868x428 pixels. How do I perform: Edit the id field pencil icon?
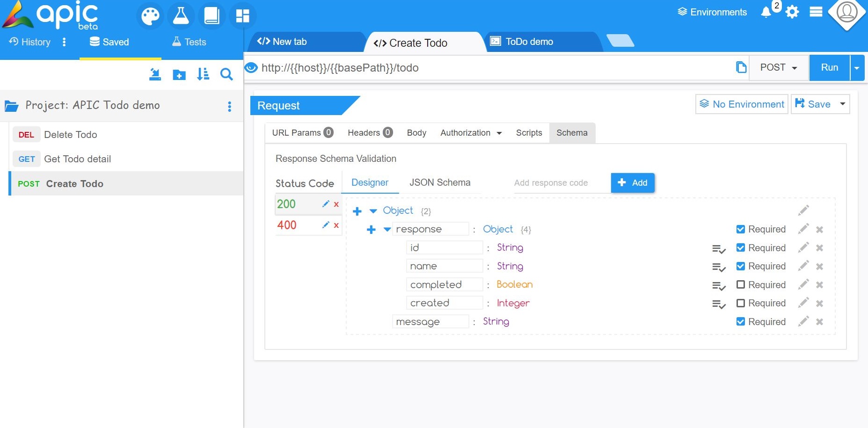[x=803, y=247]
